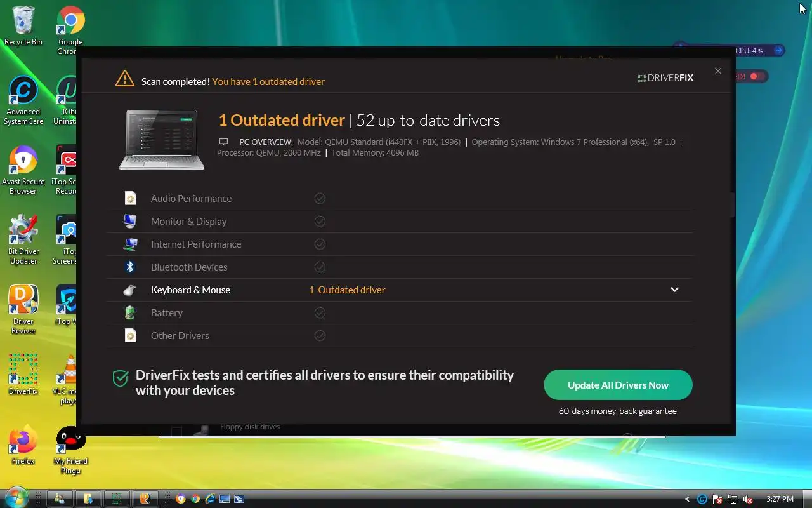Click 'You have 1 outdated driver' notice

pos(268,81)
